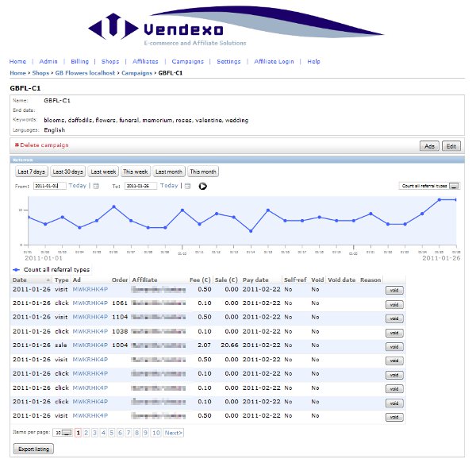This screenshot has height=459, width=476.
Task: Open the Billing menu item
Action: [79, 61]
